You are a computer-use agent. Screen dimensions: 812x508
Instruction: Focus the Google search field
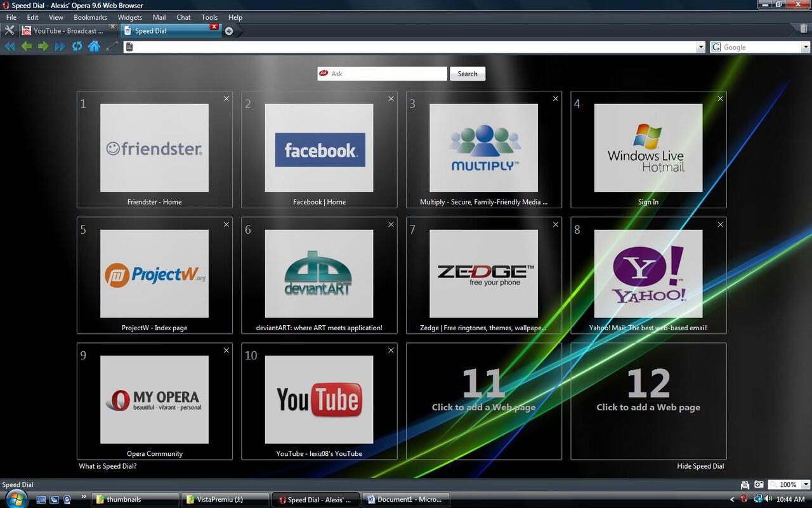761,47
